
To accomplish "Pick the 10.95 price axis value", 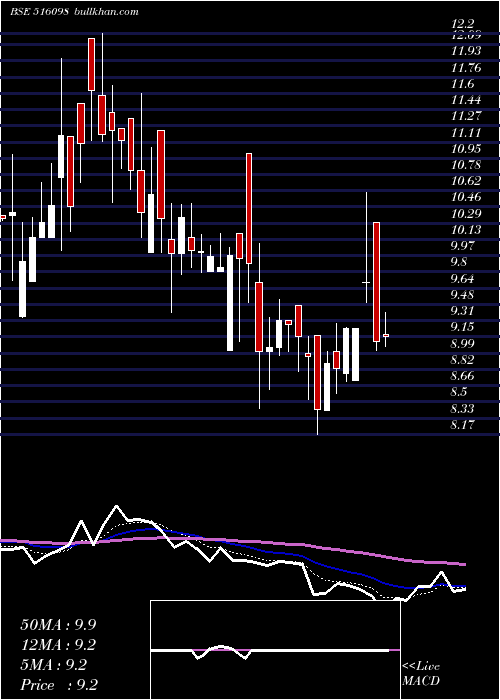I will pyautogui.click(x=466, y=149).
